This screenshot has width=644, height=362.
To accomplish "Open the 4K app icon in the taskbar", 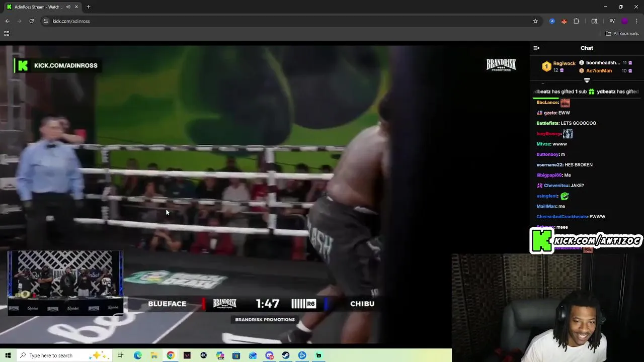I will (x=203, y=355).
